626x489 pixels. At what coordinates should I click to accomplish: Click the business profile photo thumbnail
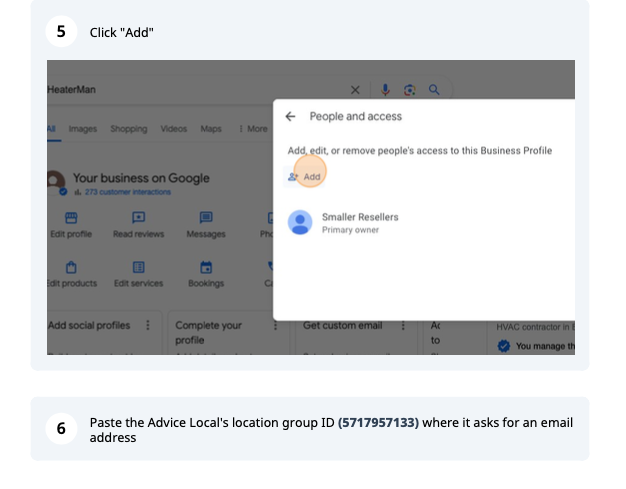coord(55,182)
